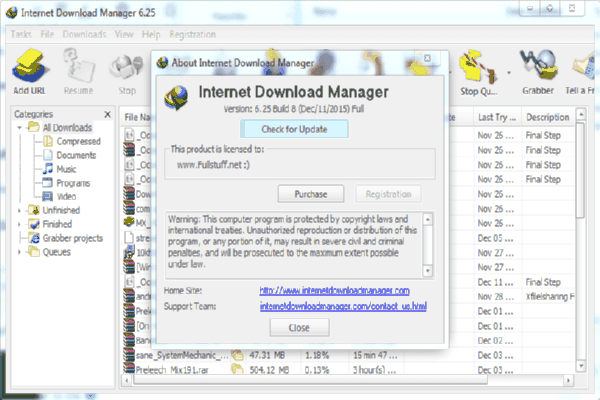Click the Purchase button
The width and height of the screenshot is (600, 400).
tap(311, 194)
